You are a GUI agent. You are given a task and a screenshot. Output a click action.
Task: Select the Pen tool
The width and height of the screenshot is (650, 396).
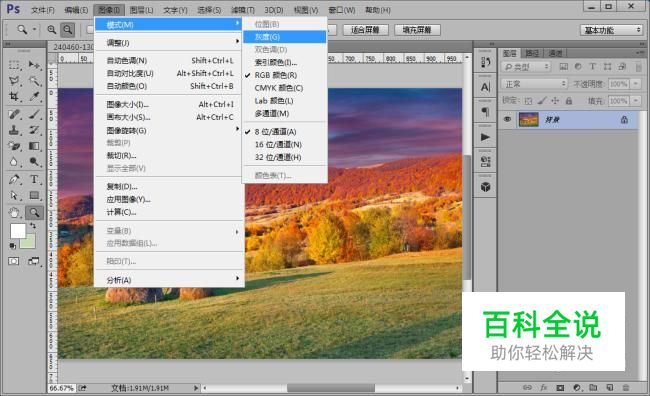[14, 179]
